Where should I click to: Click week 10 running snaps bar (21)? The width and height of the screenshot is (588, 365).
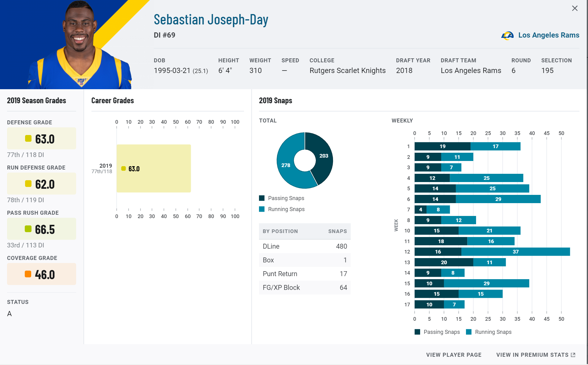coord(489,231)
